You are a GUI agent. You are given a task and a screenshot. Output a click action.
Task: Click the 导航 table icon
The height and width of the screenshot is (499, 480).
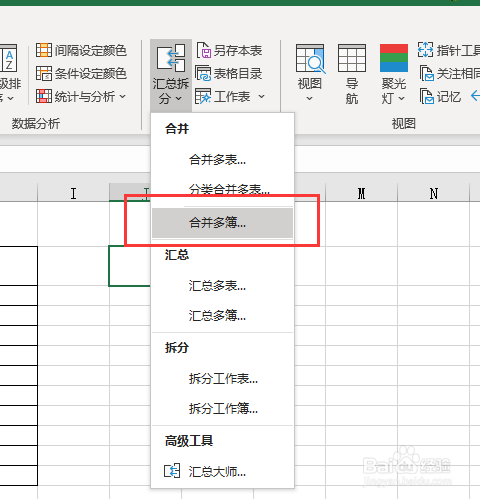[352, 58]
